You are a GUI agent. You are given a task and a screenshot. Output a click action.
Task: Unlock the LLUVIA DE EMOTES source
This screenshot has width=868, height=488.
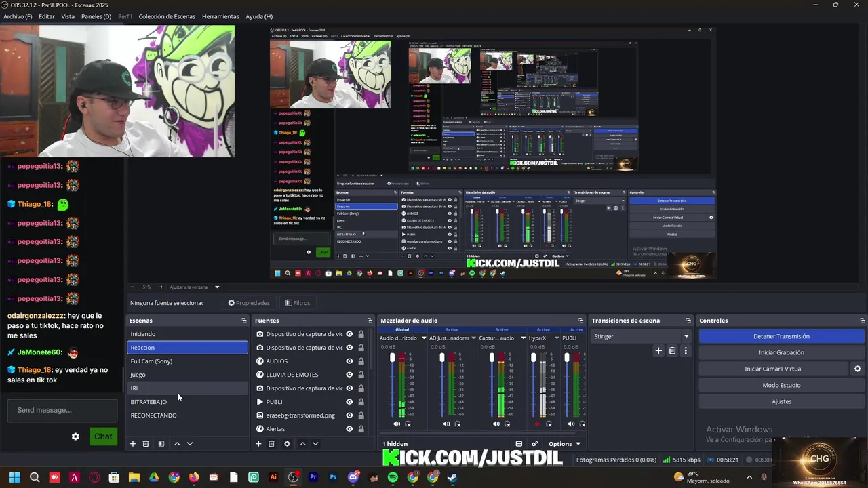pos(361,375)
